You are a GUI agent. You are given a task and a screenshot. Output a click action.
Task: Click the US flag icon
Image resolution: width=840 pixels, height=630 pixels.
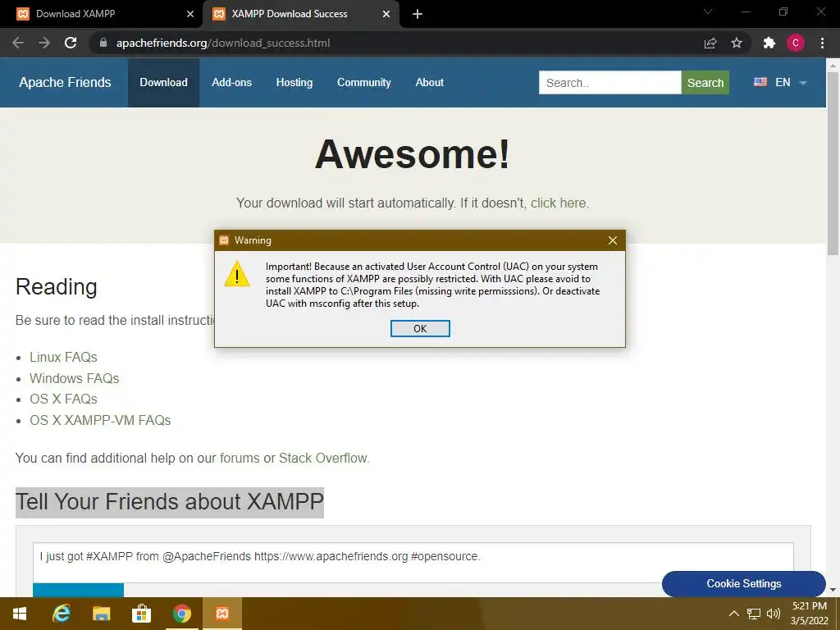[x=760, y=82]
